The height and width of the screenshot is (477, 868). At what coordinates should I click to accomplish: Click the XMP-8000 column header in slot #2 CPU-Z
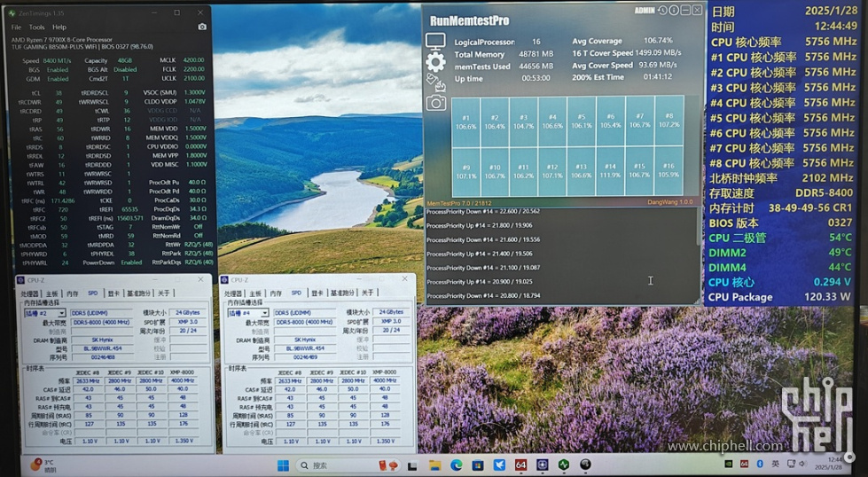[181, 372]
